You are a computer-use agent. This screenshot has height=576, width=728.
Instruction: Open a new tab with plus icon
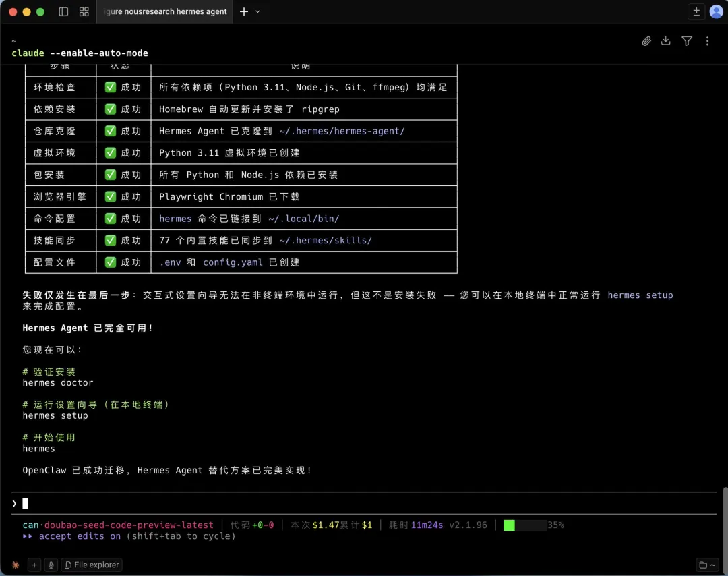coord(244,11)
